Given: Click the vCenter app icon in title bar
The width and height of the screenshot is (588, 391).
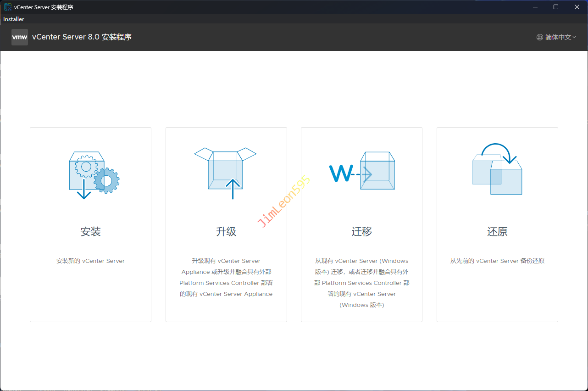Looking at the screenshot, I should click(x=8, y=7).
